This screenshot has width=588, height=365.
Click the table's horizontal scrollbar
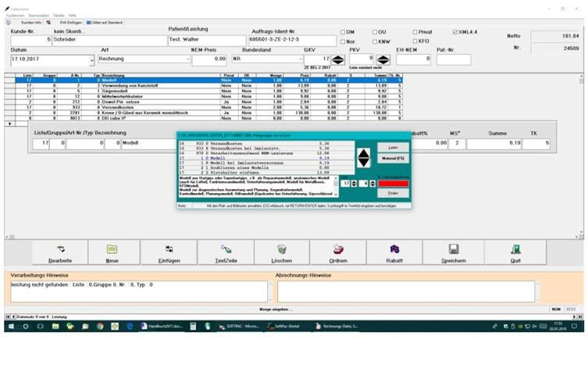tap(294, 237)
